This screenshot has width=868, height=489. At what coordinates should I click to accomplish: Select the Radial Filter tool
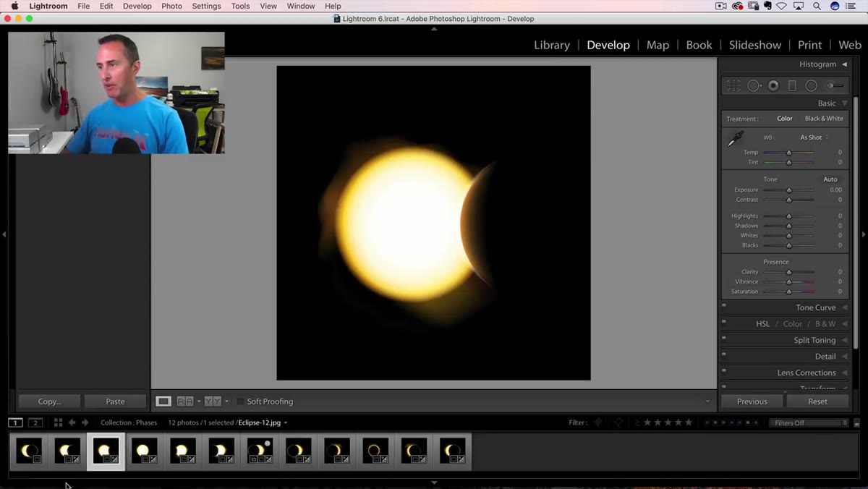point(812,85)
